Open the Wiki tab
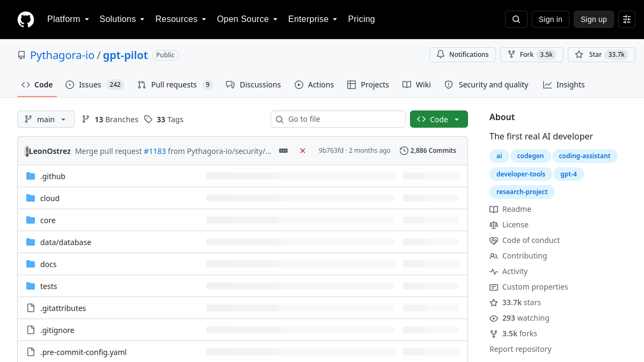 coord(416,85)
